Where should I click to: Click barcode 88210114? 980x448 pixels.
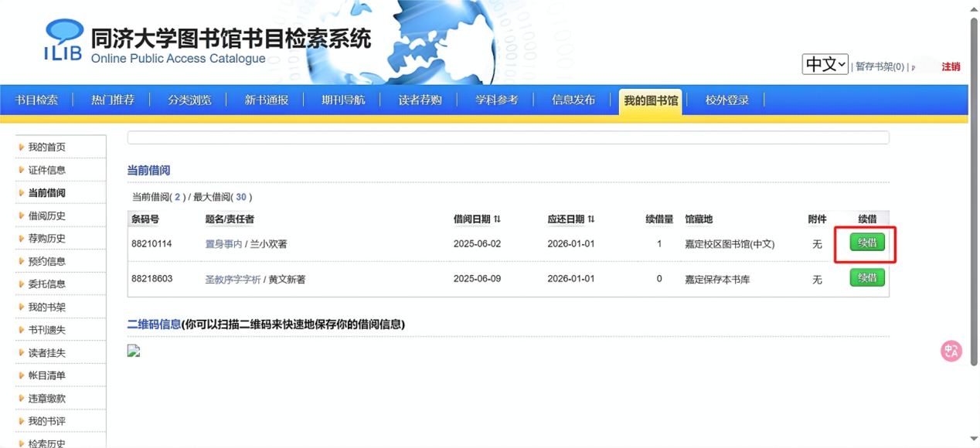(151, 244)
